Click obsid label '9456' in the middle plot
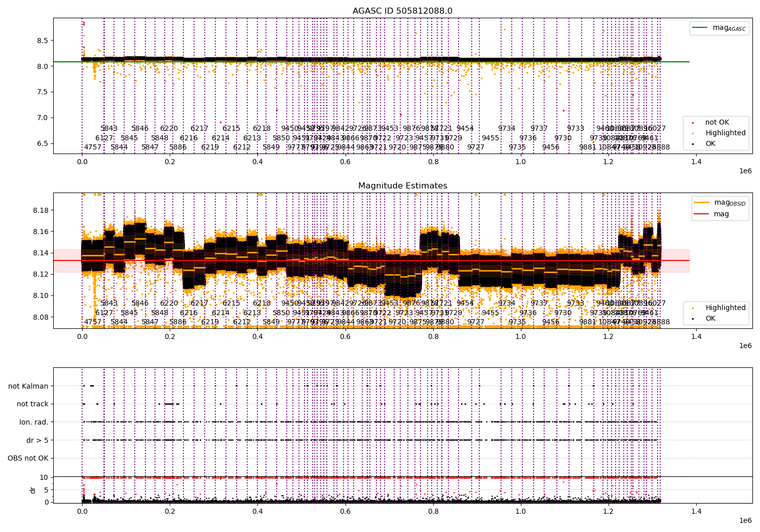 [551, 322]
